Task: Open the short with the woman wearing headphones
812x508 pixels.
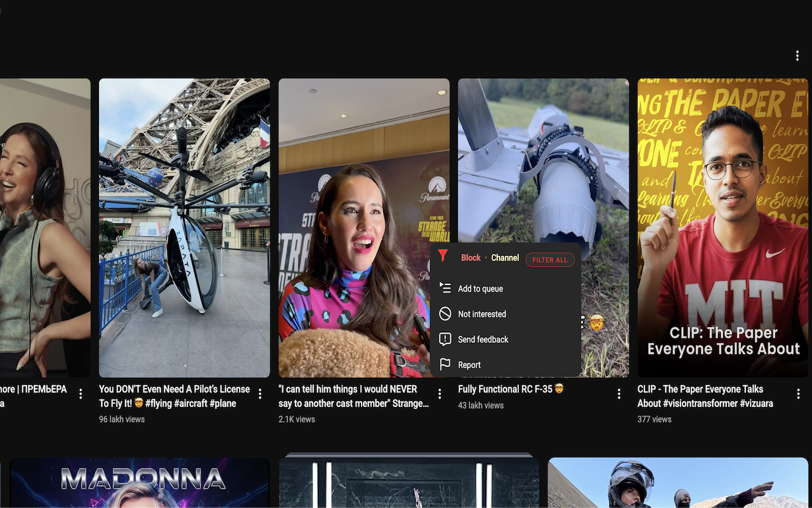Action: point(45,228)
